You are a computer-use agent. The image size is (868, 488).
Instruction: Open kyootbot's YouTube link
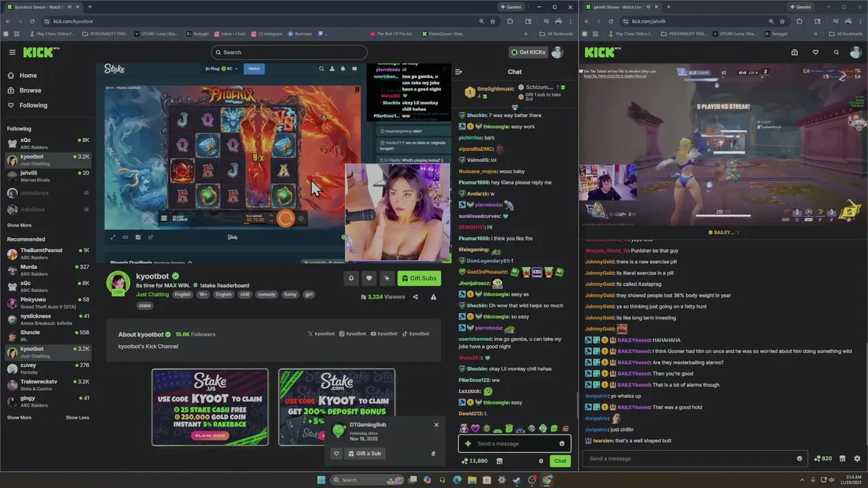(384, 333)
